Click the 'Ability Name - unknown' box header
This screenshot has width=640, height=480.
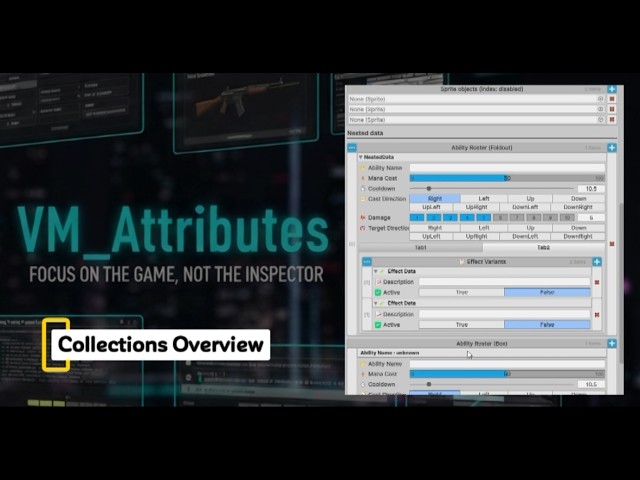coord(482,353)
